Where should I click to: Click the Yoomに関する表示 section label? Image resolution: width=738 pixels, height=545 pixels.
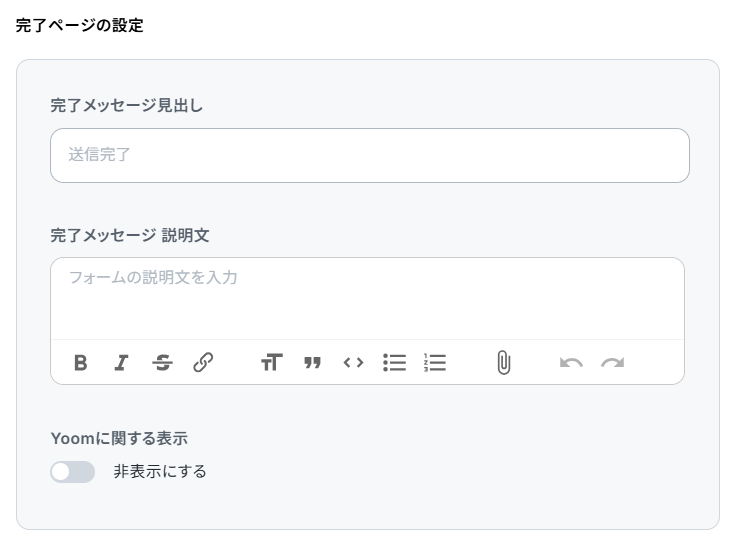119,439
